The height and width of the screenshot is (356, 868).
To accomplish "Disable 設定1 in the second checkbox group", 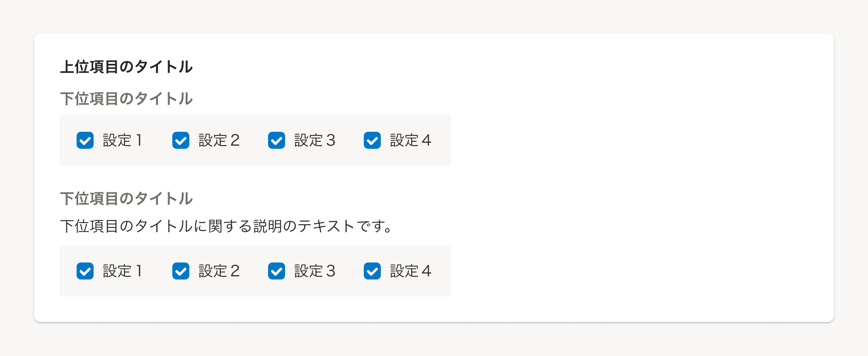I will (x=85, y=271).
